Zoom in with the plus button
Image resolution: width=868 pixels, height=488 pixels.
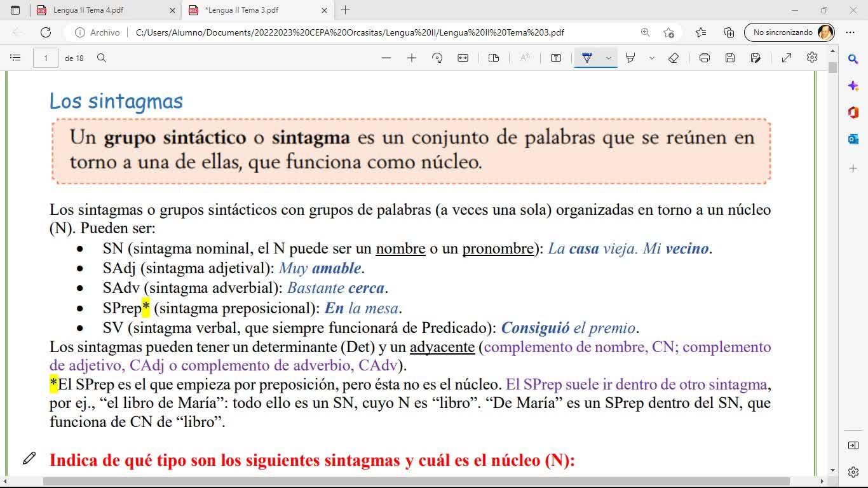[412, 58]
